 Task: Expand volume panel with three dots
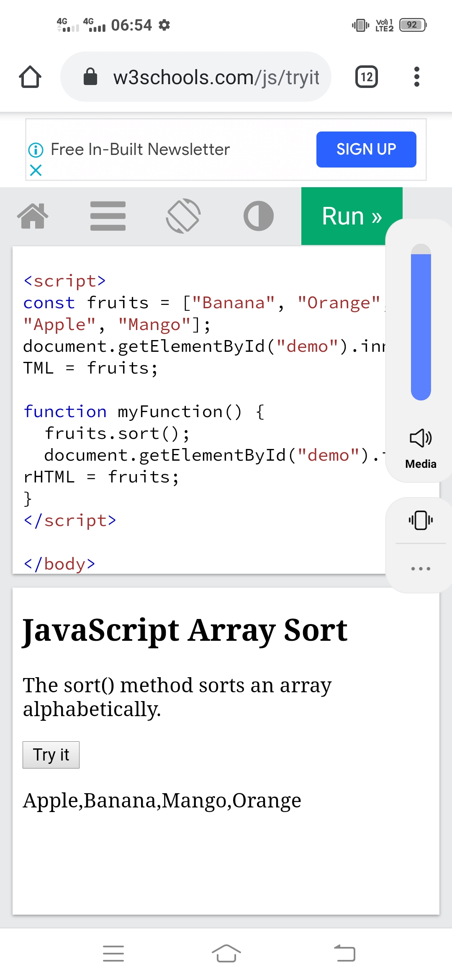pyautogui.click(x=421, y=568)
